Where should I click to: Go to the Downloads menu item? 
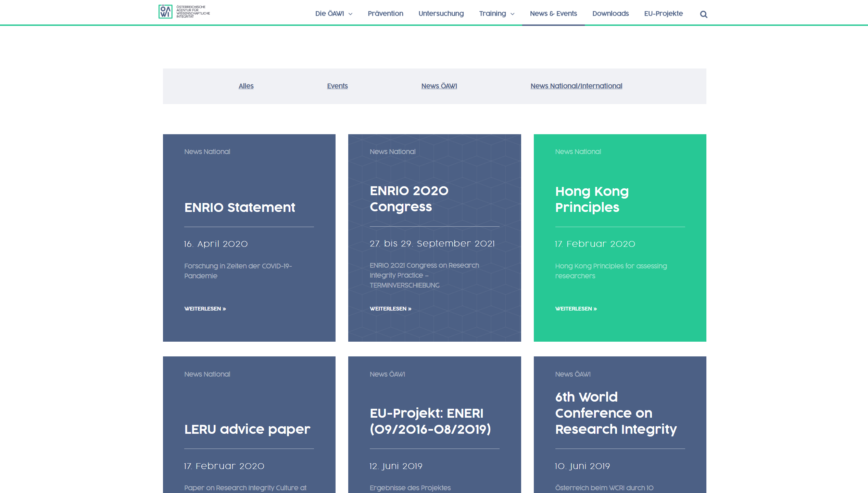click(x=611, y=13)
